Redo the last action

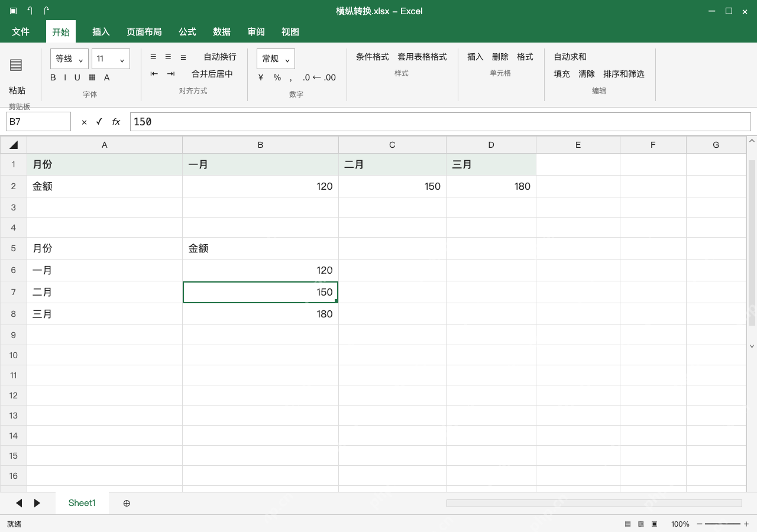pyautogui.click(x=47, y=11)
